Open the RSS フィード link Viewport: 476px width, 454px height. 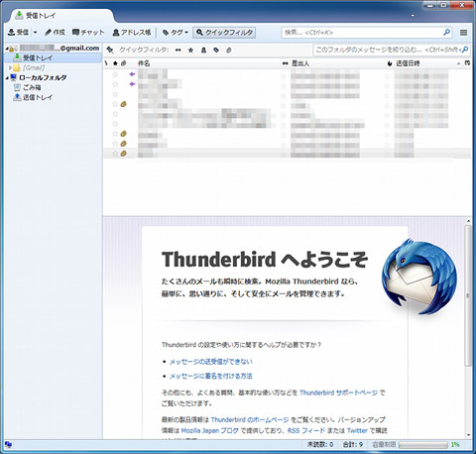click(x=306, y=430)
